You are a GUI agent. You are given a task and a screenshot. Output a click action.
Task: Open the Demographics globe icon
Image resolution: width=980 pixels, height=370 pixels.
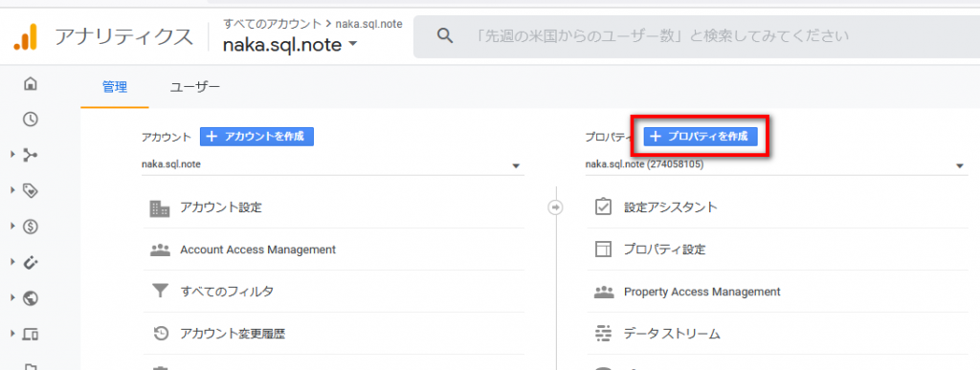[x=30, y=299]
